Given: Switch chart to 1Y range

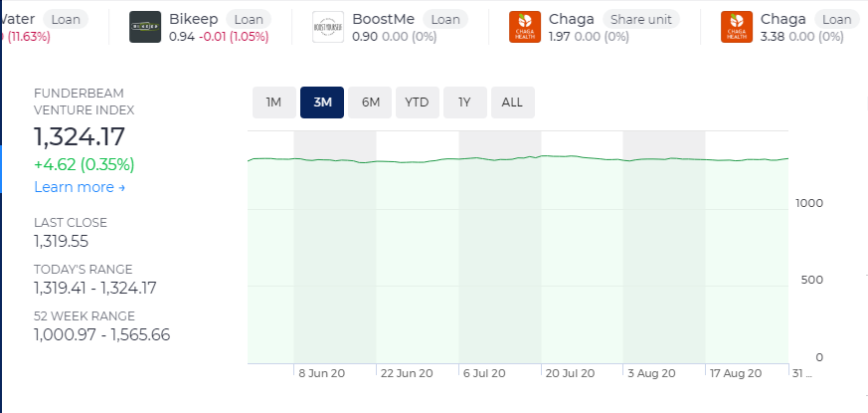Looking at the screenshot, I should tap(465, 103).
